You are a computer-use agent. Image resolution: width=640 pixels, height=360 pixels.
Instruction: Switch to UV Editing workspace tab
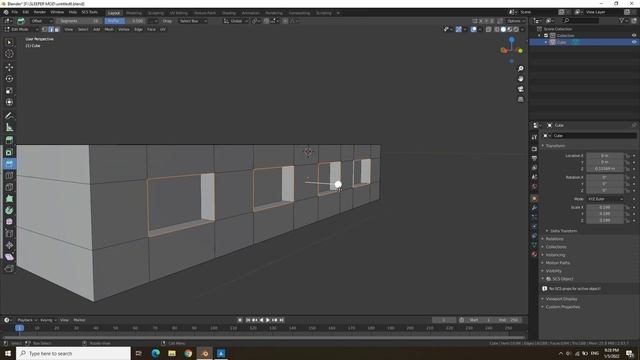pos(178,13)
